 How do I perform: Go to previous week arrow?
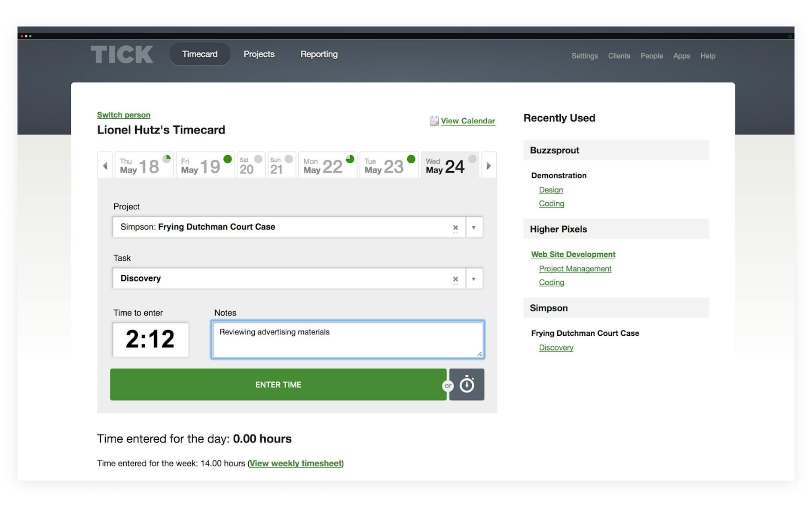point(105,165)
